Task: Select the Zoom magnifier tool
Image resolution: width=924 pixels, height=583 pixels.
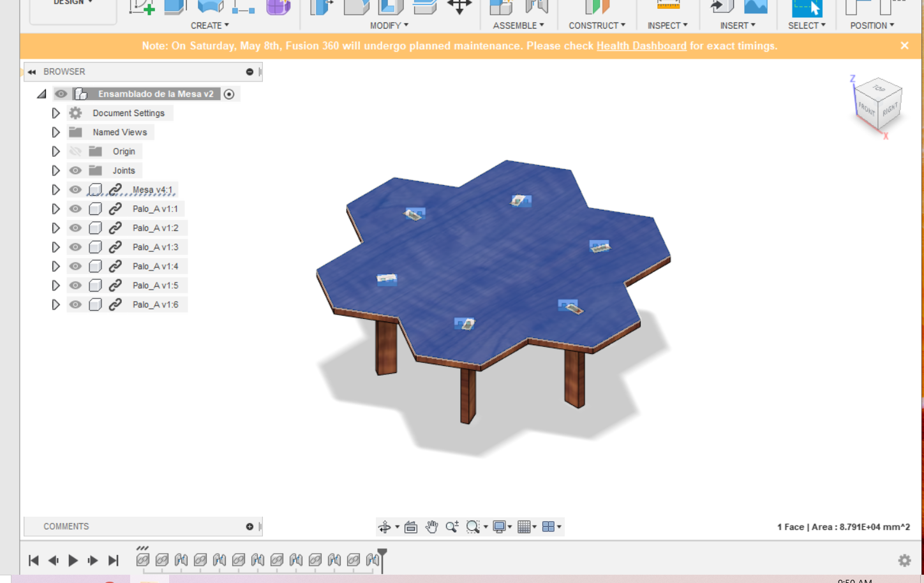Action: pyautogui.click(x=452, y=527)
